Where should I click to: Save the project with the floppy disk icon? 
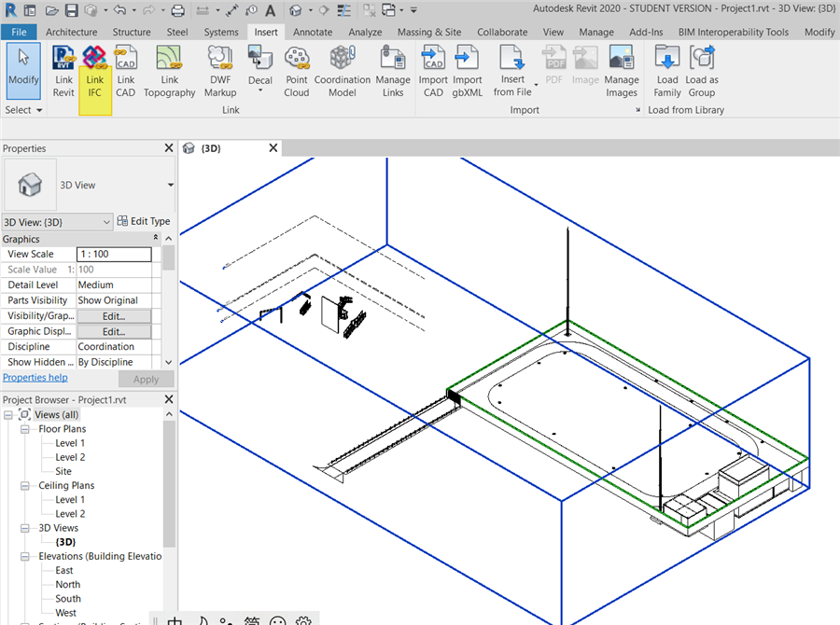coord(71,10)
